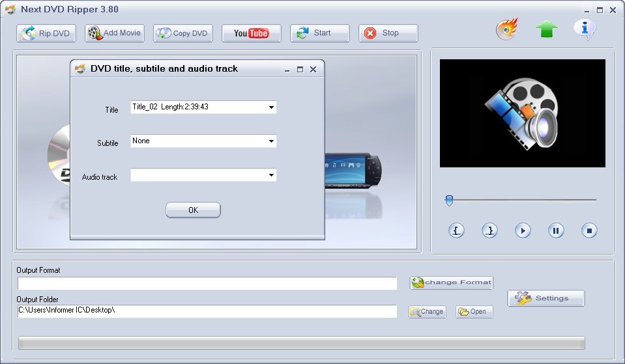
Task: Pause the preview playback
Action: tap(556, 231)
